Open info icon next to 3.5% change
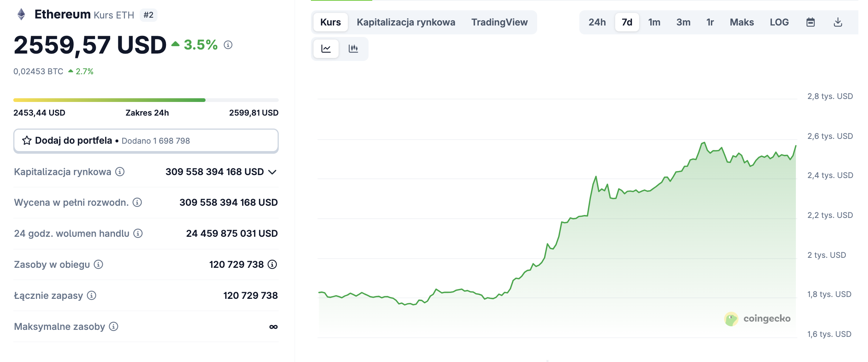The width and height of the screenshot is (868, 362). pyautogui.click(x=228, y=45)
